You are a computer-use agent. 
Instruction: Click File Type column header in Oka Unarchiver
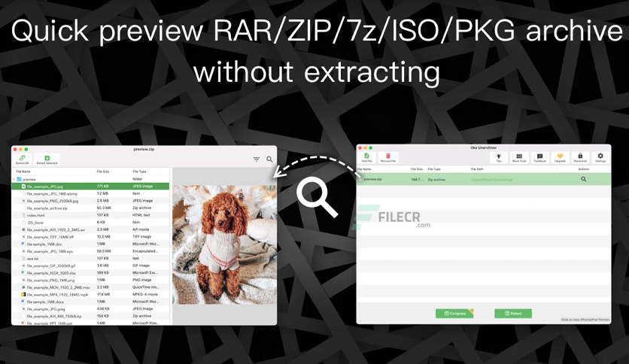coord(434,169)
